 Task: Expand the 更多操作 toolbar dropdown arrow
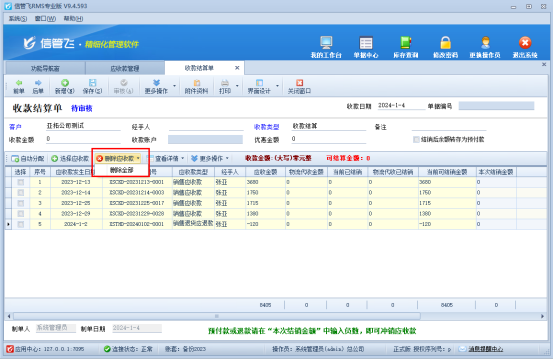click(x=175, y=86)
